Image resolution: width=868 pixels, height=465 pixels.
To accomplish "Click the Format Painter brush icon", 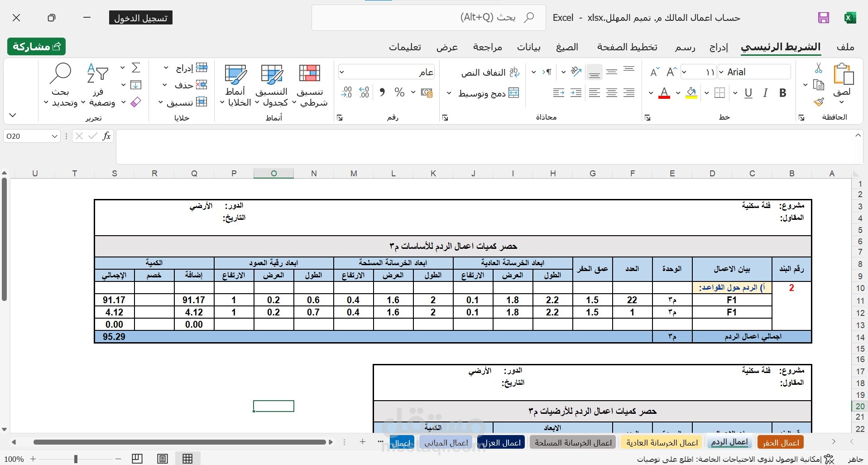I will point(818,102).
